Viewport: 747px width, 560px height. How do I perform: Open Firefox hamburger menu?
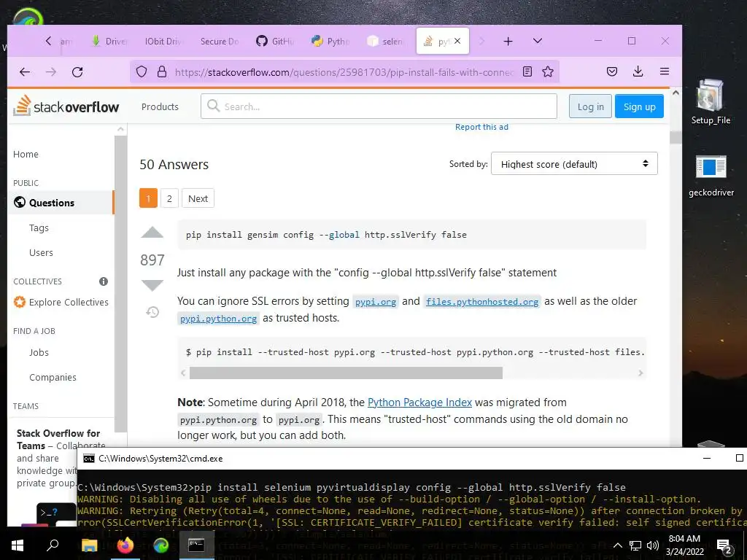[x=665, y=72]
